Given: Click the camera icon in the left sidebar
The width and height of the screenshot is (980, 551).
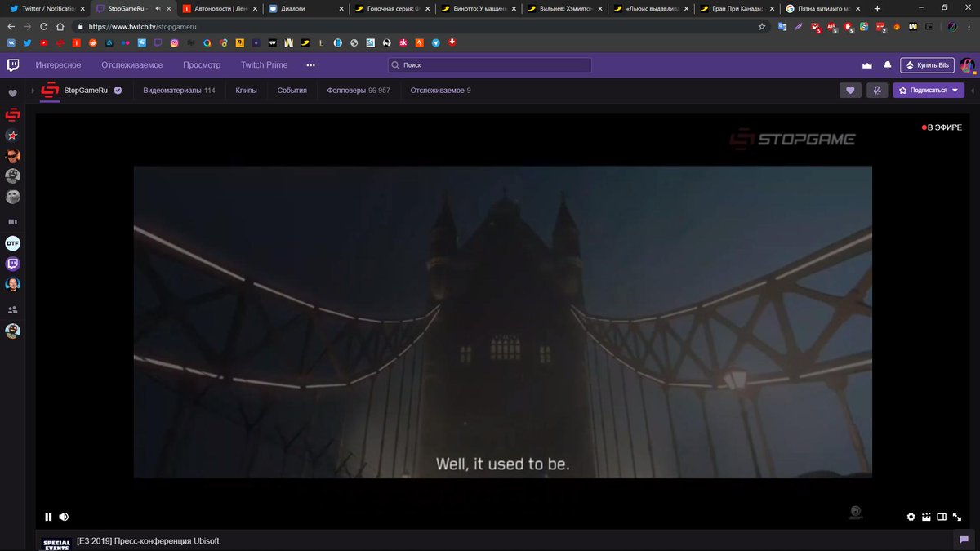Looking at the screenshot, I should coord(12,221).
